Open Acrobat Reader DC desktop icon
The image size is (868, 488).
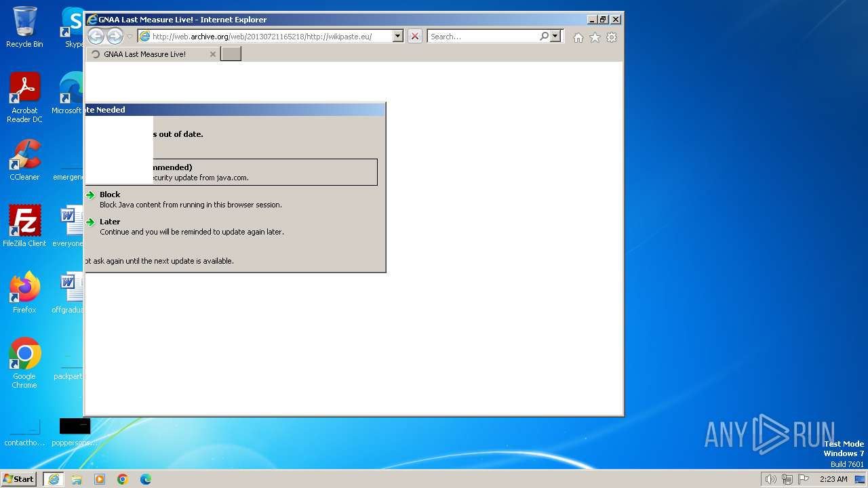point(24,98)
